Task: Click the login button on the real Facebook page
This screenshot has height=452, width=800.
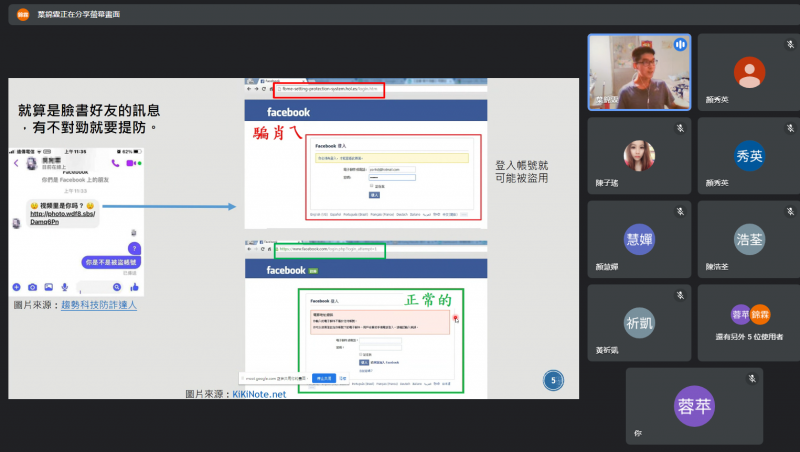Action: pos(364,362)
